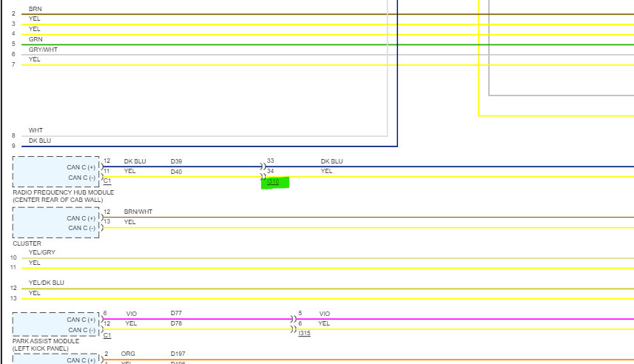
Task: Click the D77 circuit code
Action: click(x=176, y=313)
